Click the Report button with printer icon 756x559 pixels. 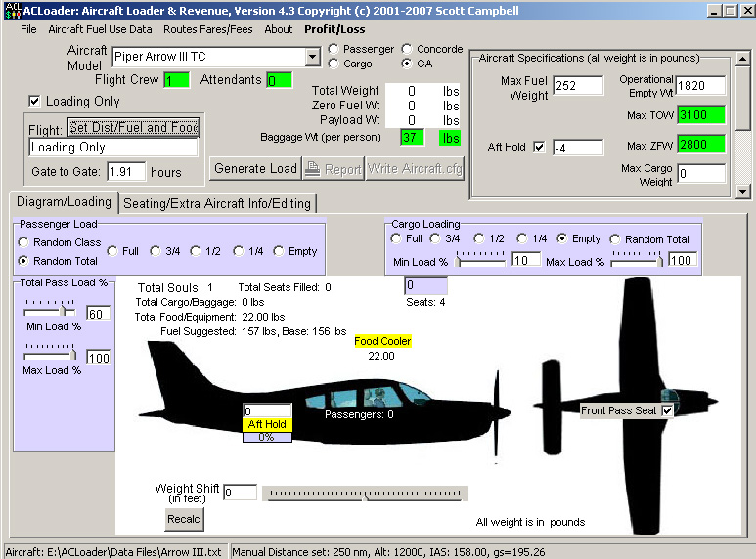click(334, 169)
